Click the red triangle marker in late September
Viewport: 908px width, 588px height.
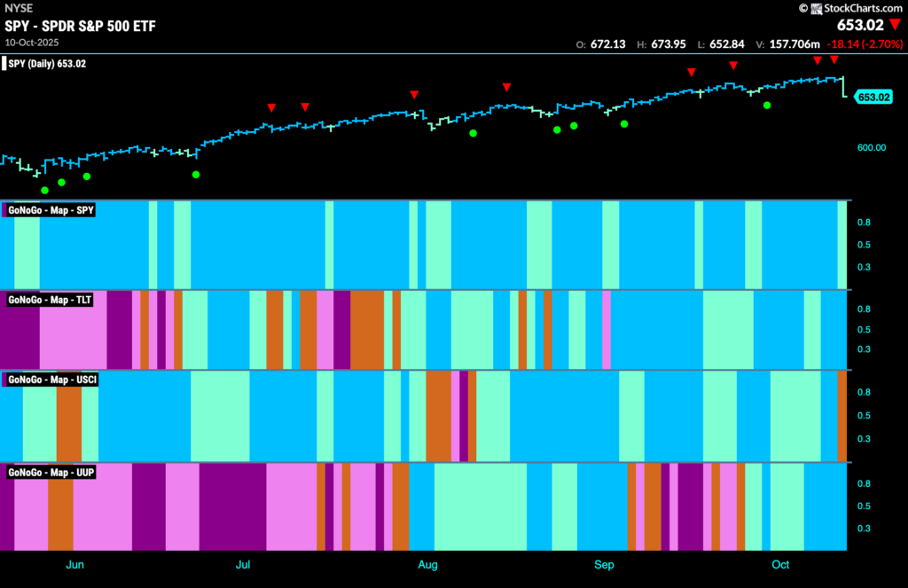point(733,66)
